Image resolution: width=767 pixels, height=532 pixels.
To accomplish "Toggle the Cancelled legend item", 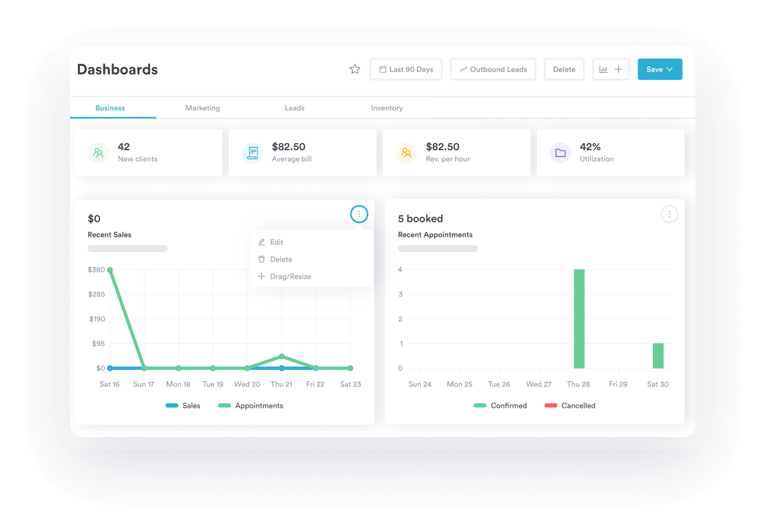I will (570, 405).
